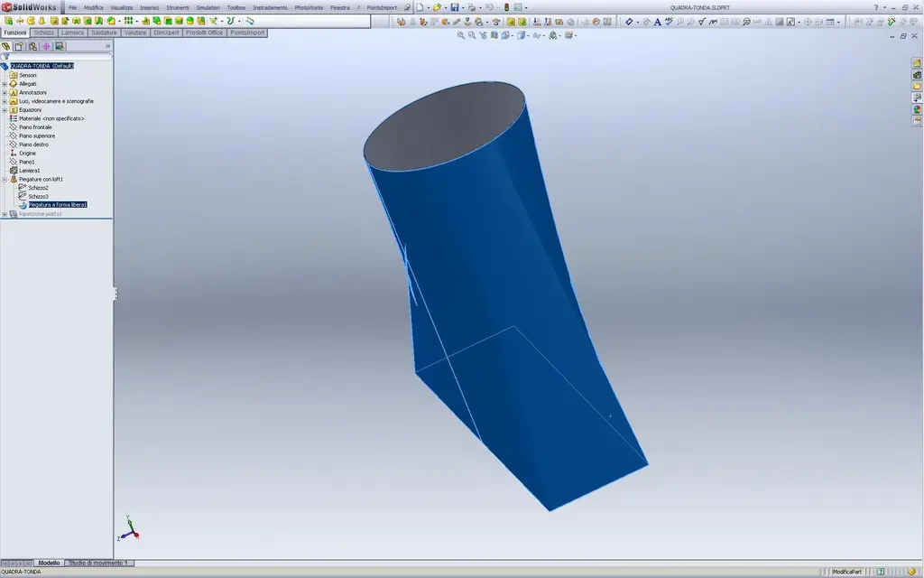Switch to the Schizzo tab
This screenshot has height=578, width=924.
pyautogui.click(x=43, y=33)
